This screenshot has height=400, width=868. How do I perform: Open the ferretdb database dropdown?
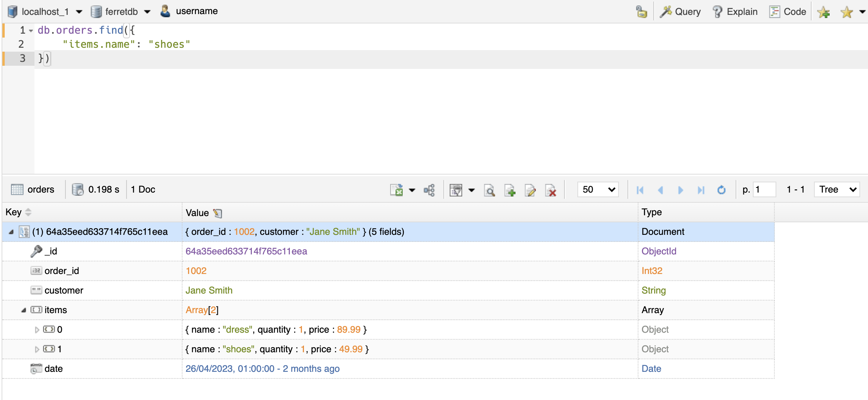click(x=148, y=11)
